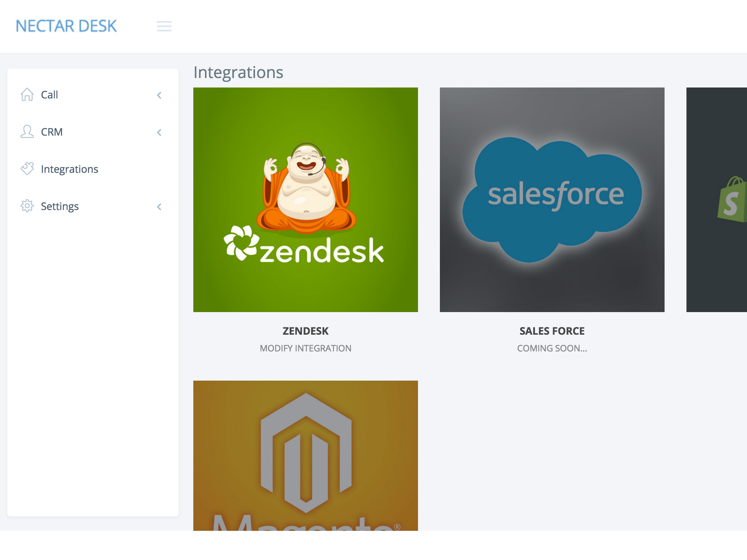Click the gear icon beside Settings
The width and height of the screenshot is (747, 560).
tap(27, 206)
